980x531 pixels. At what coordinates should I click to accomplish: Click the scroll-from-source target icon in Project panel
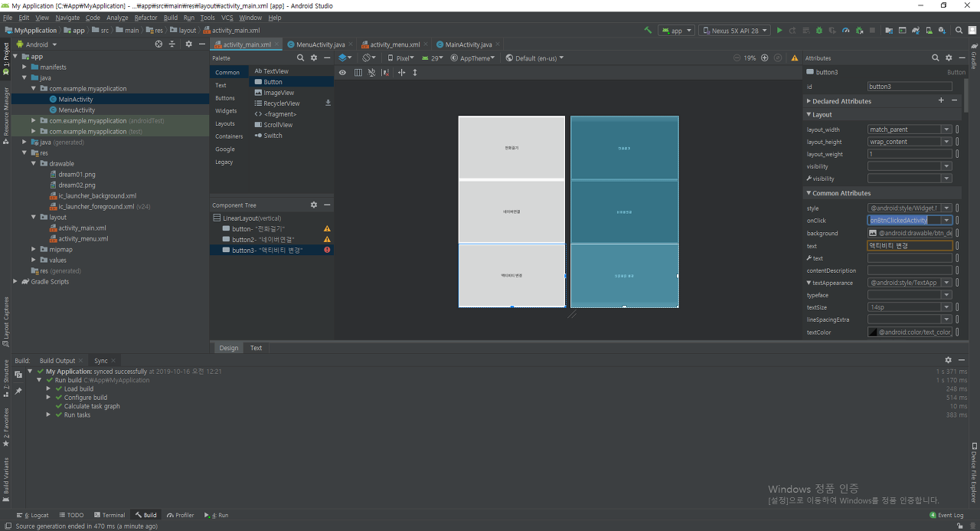point(159,44)
